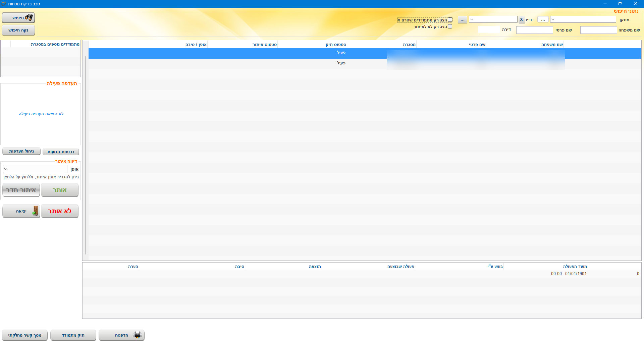The image size is (644, 346).
Task: Click the printer הדפסה print button
Action: pos(121,335)
